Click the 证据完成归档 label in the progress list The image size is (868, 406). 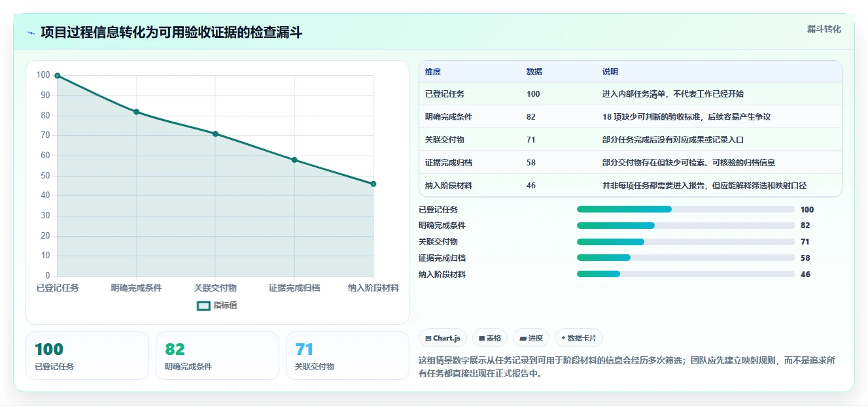click(442, 258)
